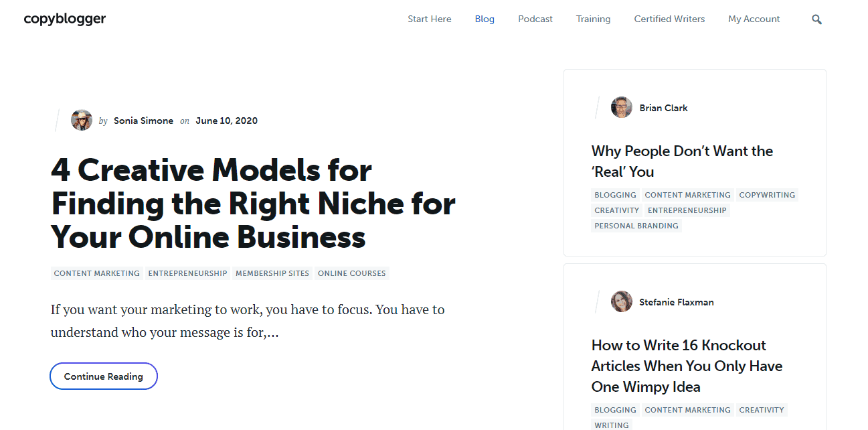Open the article about 16 Knockout Articles
This screenshot has width=868, height=430.
(x=687, y=366)
